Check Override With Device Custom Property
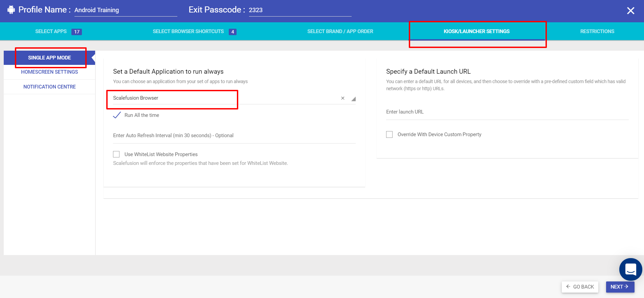 coord(390,134)
